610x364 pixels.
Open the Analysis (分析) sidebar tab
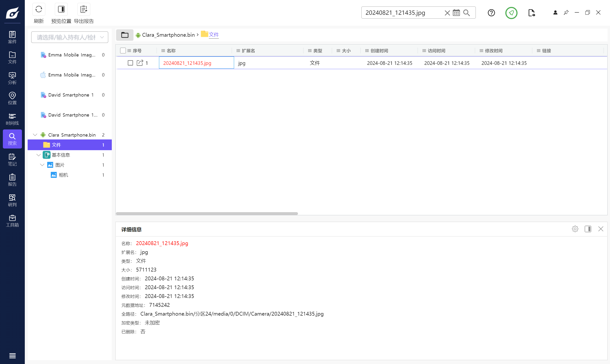pyautogui.click(x=12, y=78)
